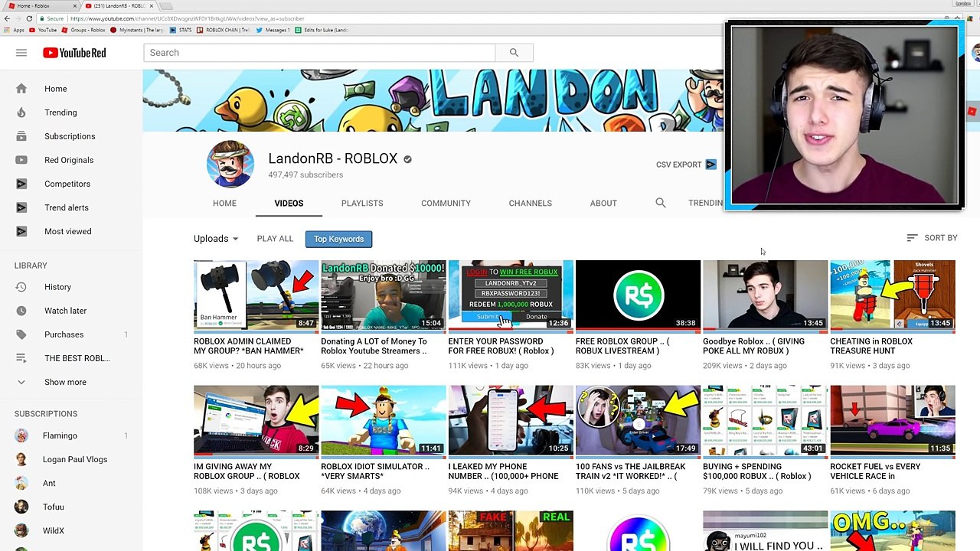Switch to the PLAYLISTS channel tab
Image resolution: width=980 pixels, height=551 pixels.
point(362,204)
